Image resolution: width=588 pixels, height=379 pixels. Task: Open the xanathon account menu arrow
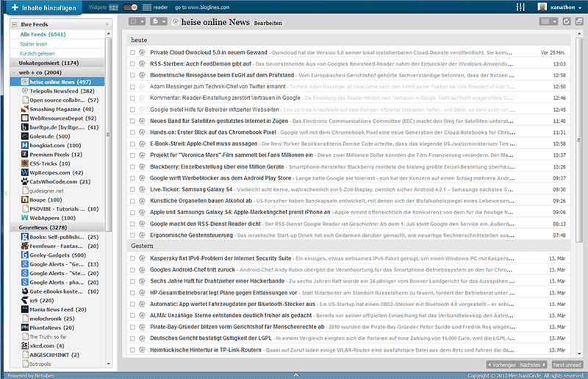point(580,7)
